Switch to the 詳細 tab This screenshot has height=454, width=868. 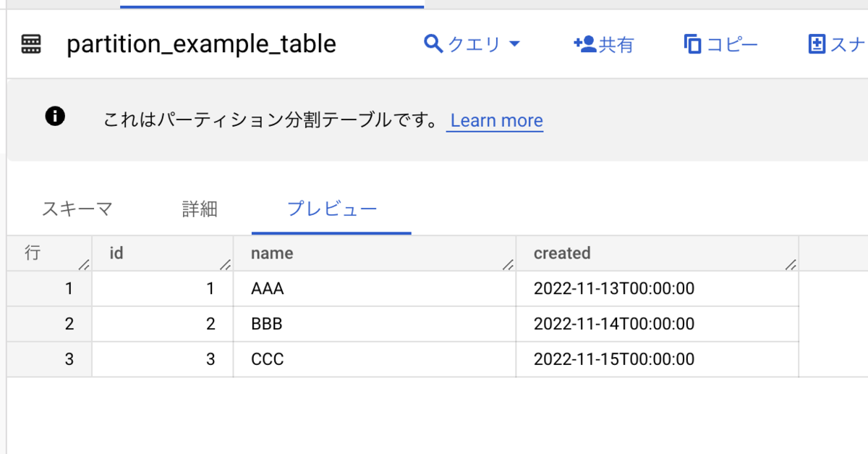pyautogui.click(x=200, y=210)
